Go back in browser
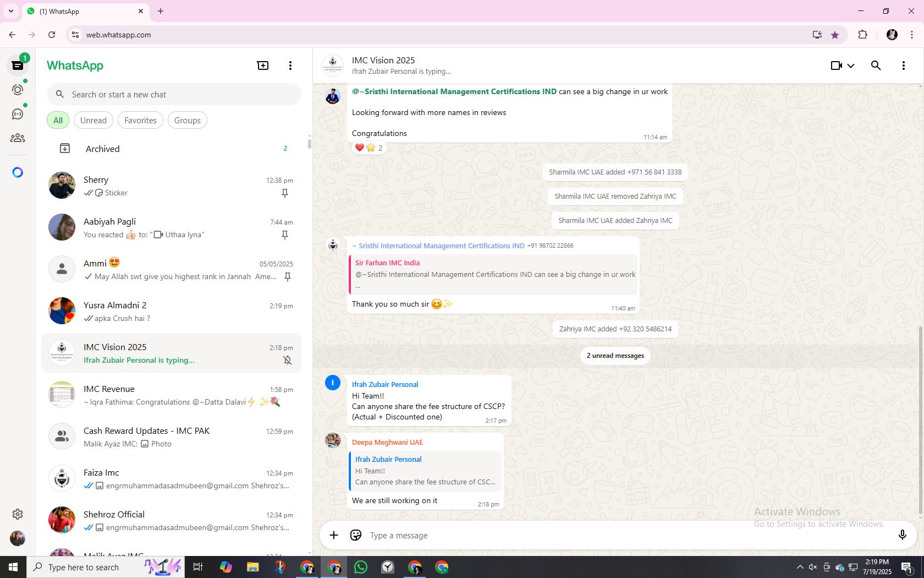924x578 pixels. 12,35
